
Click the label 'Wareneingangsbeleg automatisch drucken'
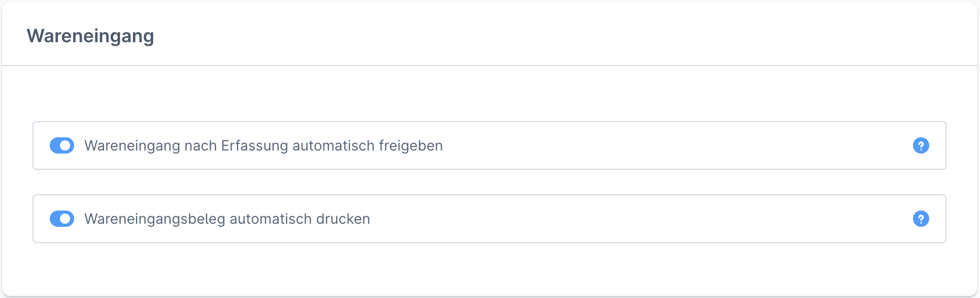pos(227,219)
